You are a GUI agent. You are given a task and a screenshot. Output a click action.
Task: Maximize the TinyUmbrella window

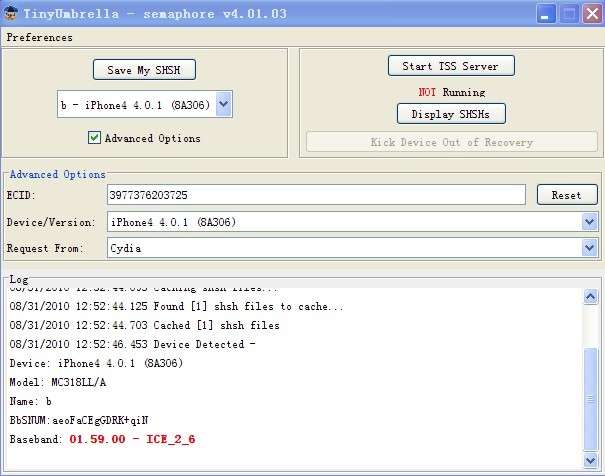click(x=567, y=14)
